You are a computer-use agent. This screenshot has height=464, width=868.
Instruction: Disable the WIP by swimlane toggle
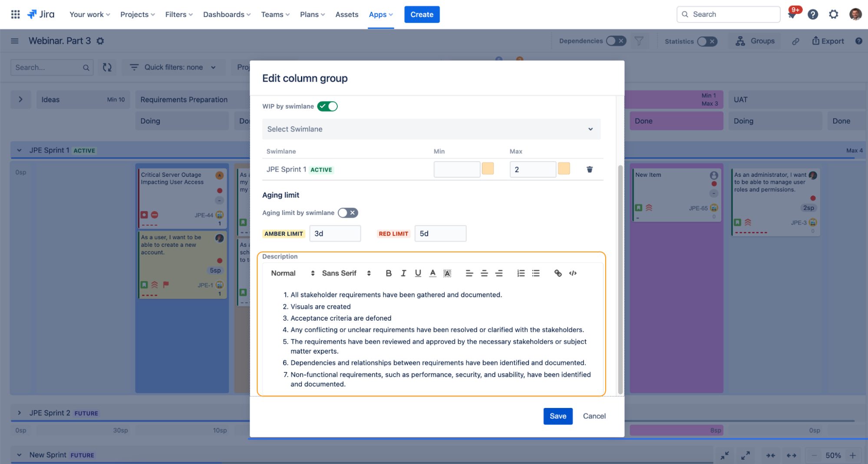click(x=327, y=106)
